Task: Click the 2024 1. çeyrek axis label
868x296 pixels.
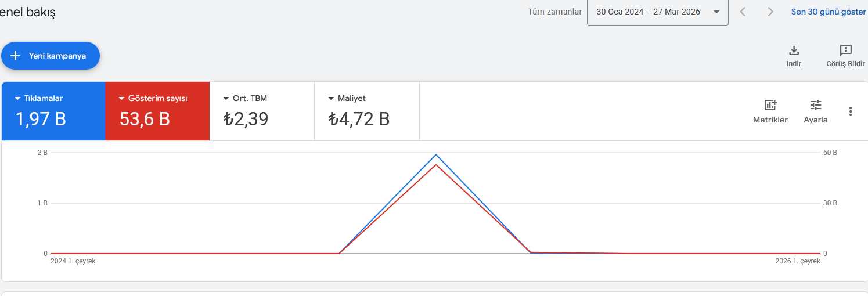Action: [73, 261]
